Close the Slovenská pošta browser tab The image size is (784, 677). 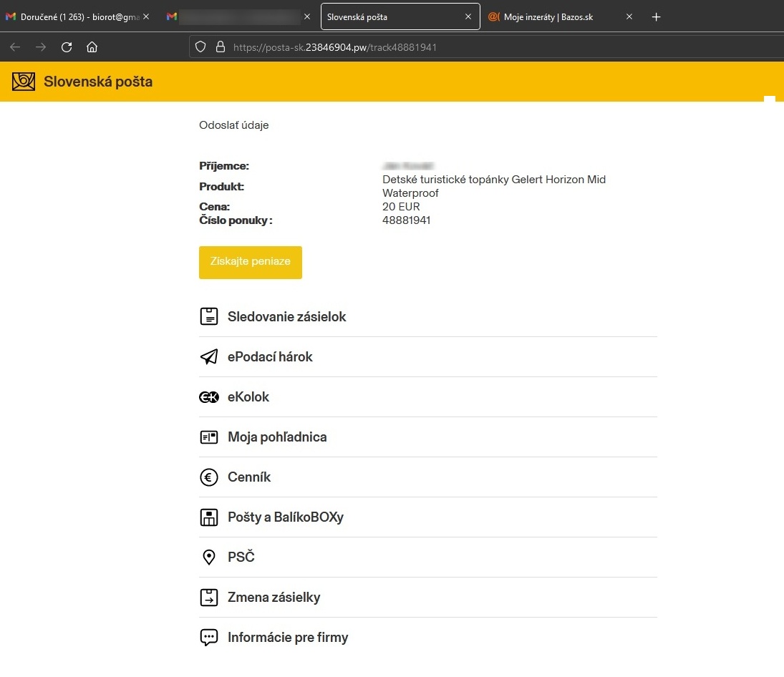coord(468,16)
